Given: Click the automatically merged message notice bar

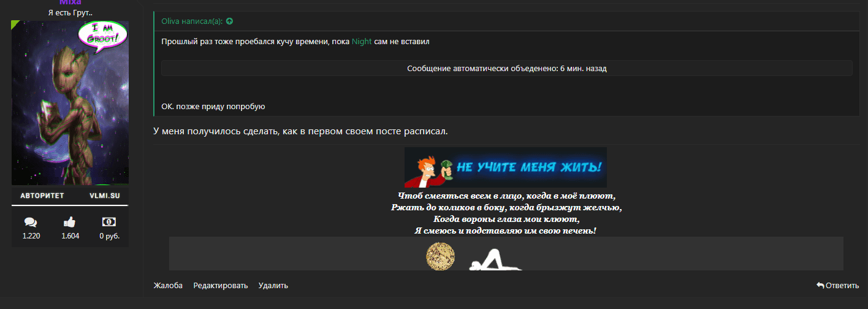Looking at the screenshot, I should (x=506, y=69).
